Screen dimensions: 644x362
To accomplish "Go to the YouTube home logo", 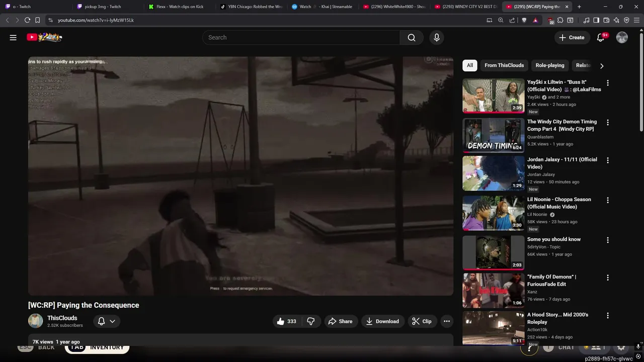I will pos(45,37).
